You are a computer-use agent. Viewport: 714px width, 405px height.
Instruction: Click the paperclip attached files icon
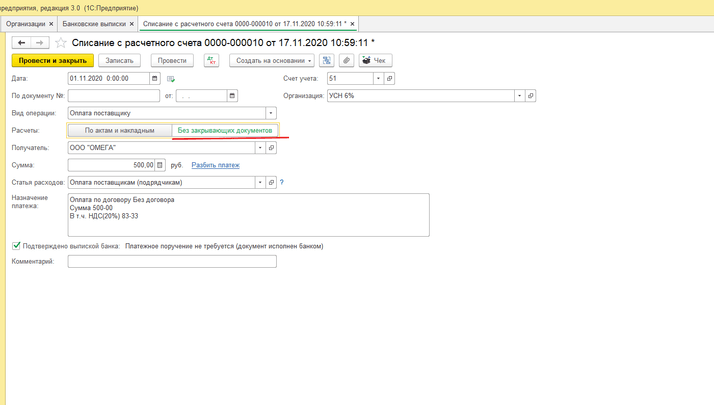tap(346, 61)
